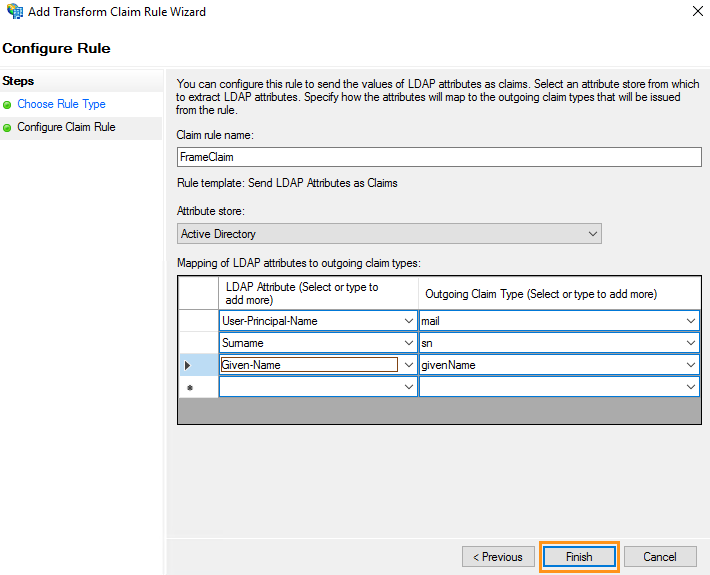Close the Add Transform Claim Rule Wizard

[695, 12]
